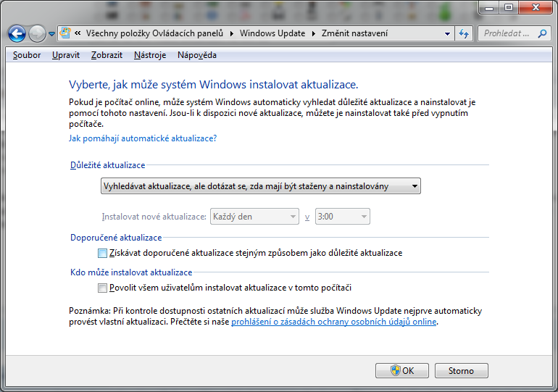Open the Nástroje menu
Image resolution: width=558 pixels, height=392 pixels.
tap(150, 55)
